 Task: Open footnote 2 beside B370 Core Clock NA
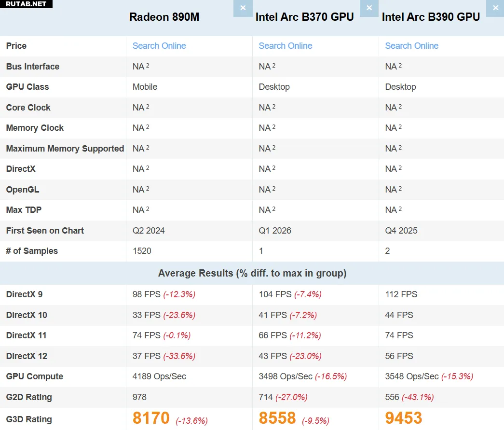pyautogui.click(x=274, y=106)
